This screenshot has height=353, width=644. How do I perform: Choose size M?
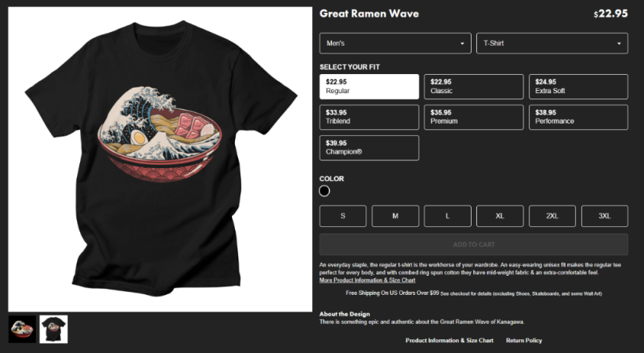(x=395, y=216)
